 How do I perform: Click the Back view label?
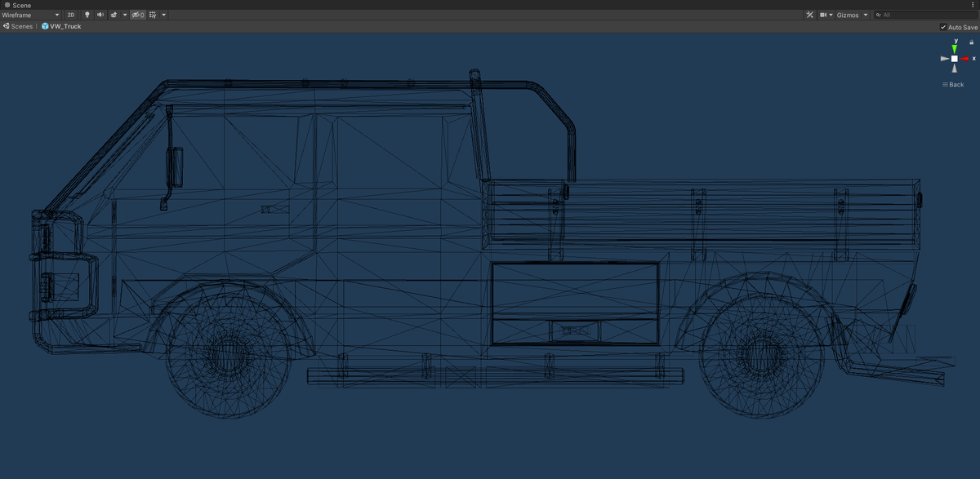(x=953, y=85)
